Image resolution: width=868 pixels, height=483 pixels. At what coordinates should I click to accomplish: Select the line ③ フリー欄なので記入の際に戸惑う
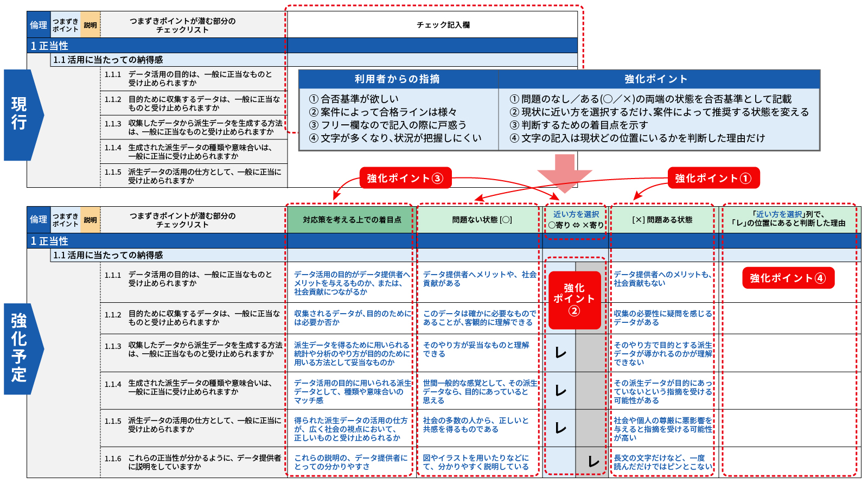pos(388,125)
